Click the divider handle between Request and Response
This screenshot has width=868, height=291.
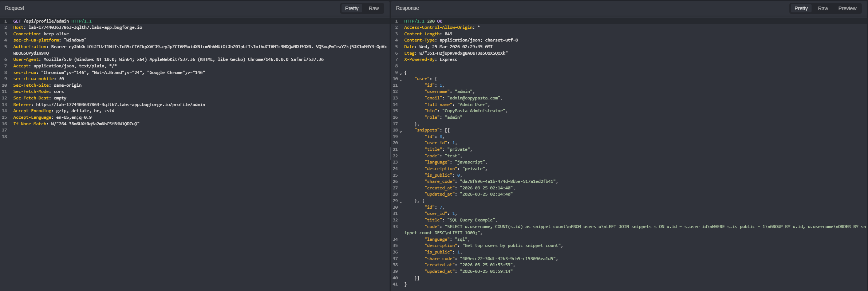pyautogui.click(x=390, y=153)
